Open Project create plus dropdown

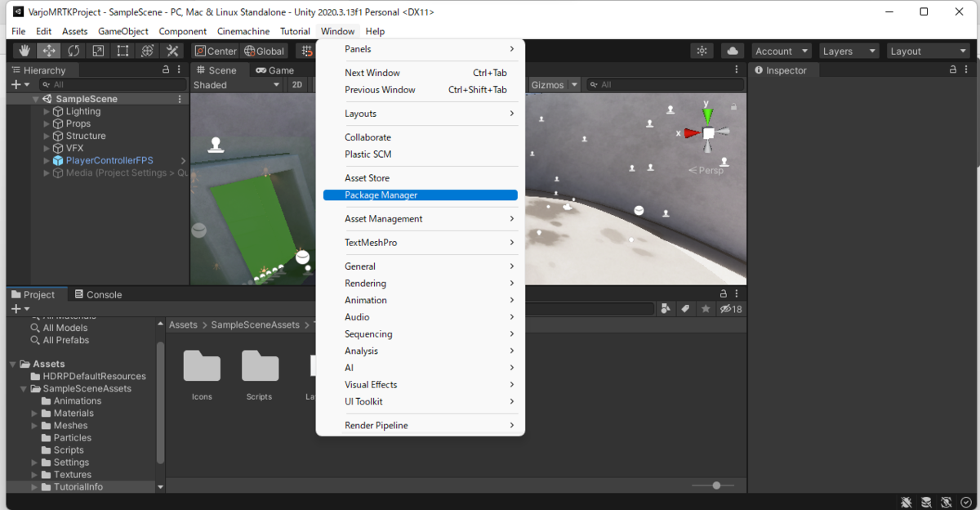tap(20, 309)
